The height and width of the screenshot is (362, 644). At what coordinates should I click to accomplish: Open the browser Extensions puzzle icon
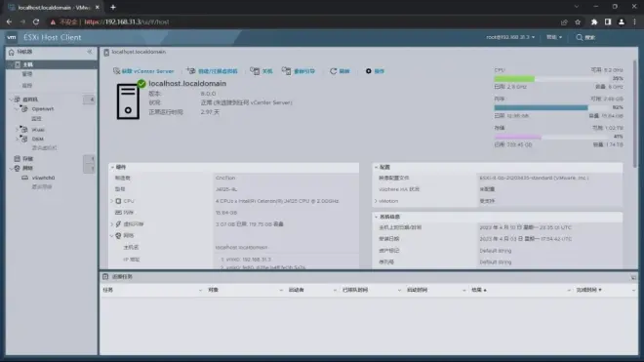594,21
